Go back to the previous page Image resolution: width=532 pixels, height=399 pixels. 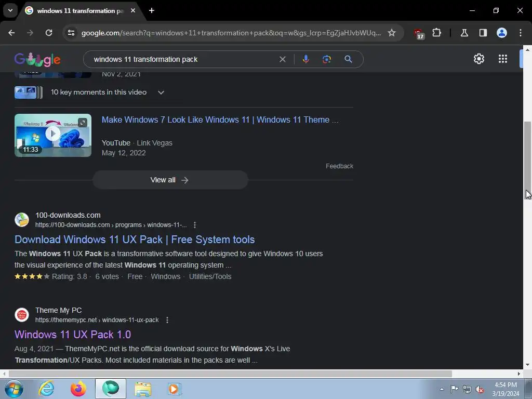pos(11,33)
